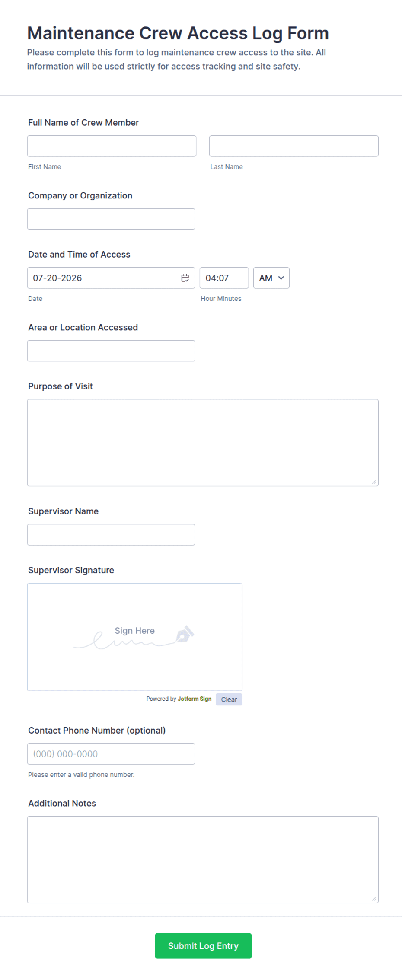Clear the supervisor signature
The width and height of the screenshot is (402, 980).
229,699
